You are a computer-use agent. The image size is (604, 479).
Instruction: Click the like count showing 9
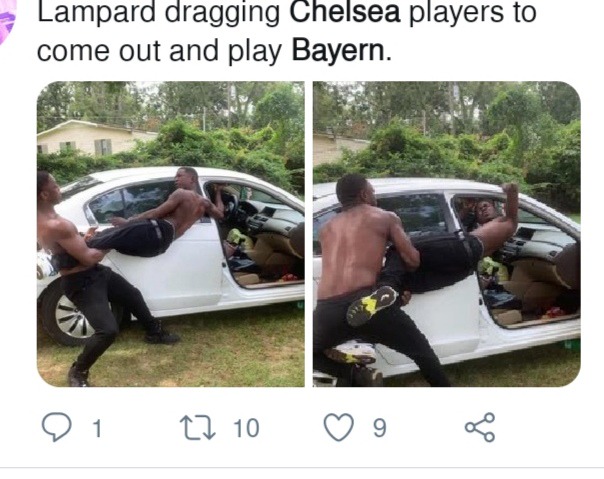coord(379,428)
